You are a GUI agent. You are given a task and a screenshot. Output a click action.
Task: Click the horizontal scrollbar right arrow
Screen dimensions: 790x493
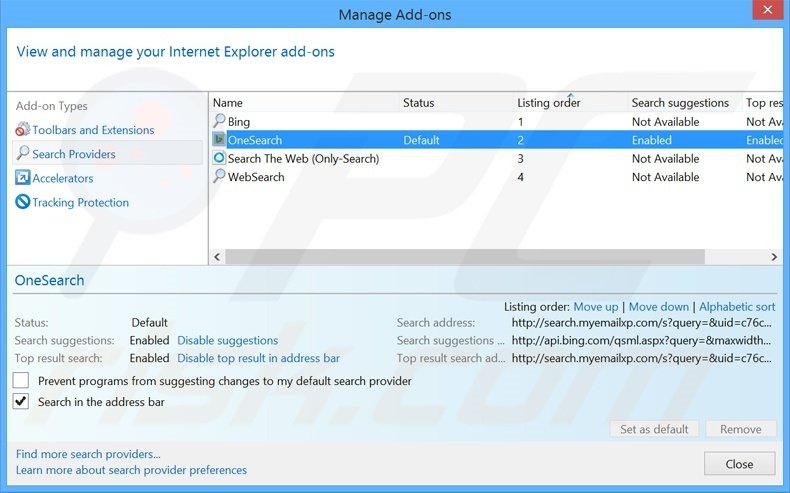774,257
